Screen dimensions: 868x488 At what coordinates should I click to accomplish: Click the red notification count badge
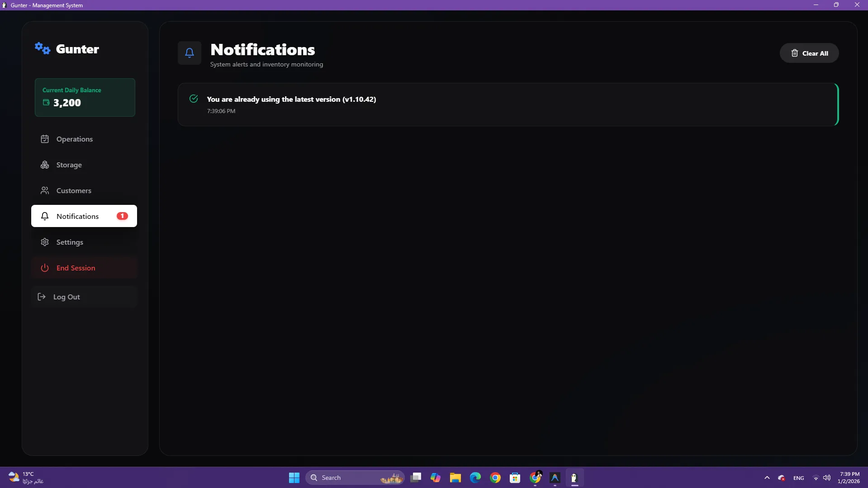[122, 216]
